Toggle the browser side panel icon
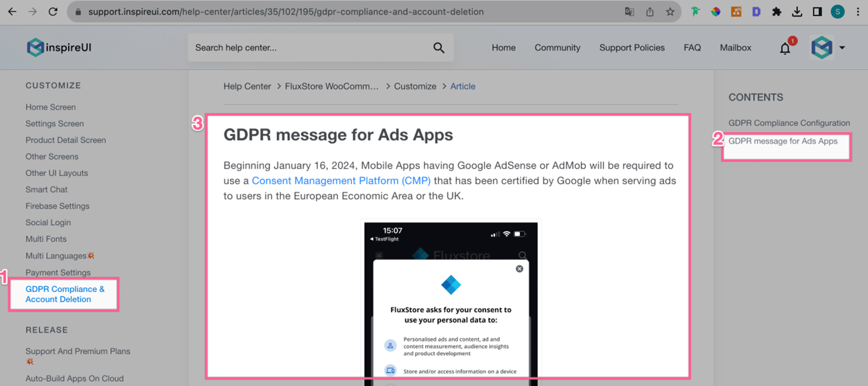Image resolution: width=868 pixels, height=386 pixels. [817, 11]
